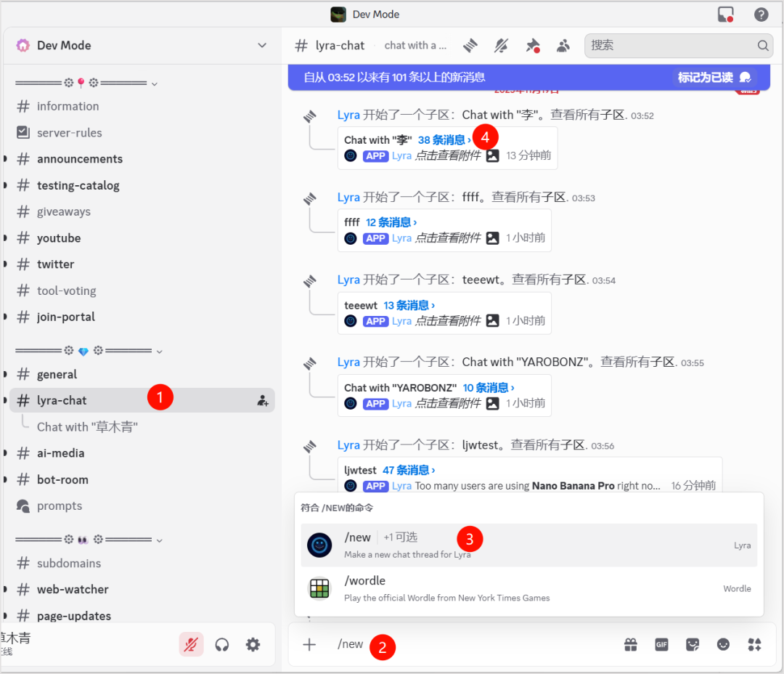784x674 pixels.
Task: Open the Apps launcher icon
Action: pos(754,644)
